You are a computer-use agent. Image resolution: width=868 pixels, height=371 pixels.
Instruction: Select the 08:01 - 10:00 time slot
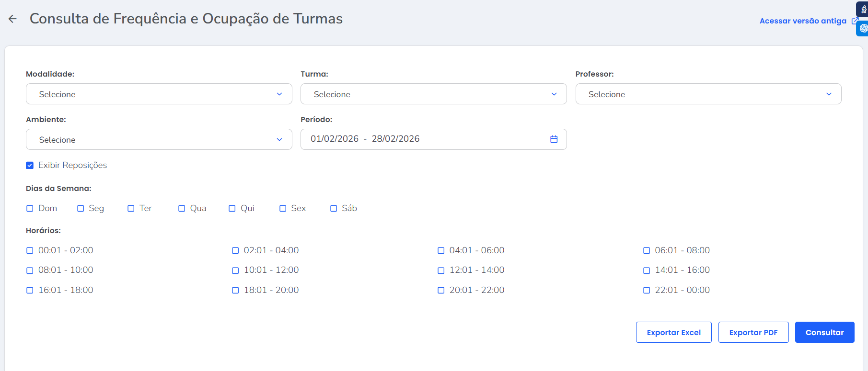coord(30,270)
